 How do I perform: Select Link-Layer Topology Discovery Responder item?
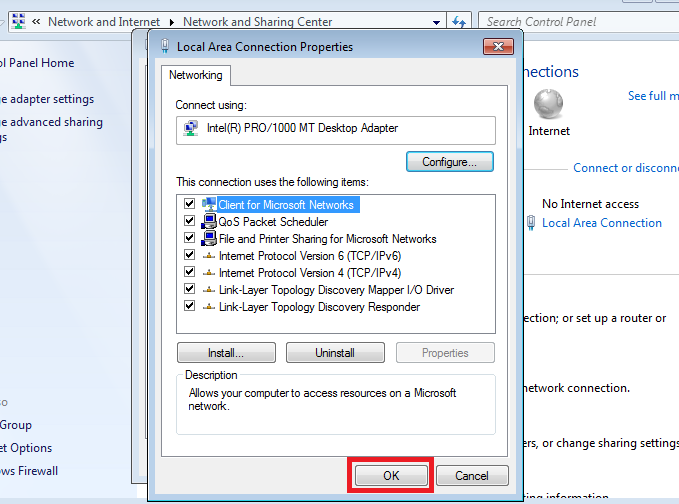pyautogui.click(x=320, y=307)
